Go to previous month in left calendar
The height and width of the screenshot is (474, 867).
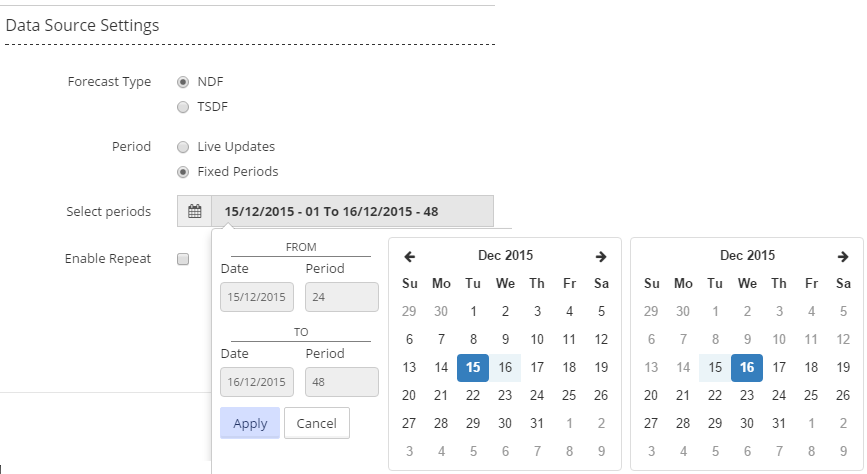(409, 257)
